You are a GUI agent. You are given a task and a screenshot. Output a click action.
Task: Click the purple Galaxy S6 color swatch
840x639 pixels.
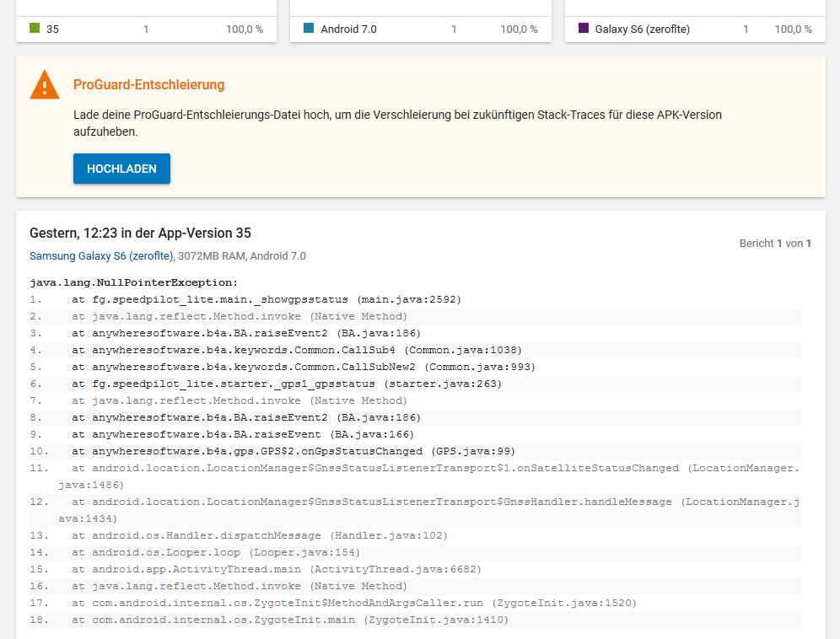[x=584, y=29]
